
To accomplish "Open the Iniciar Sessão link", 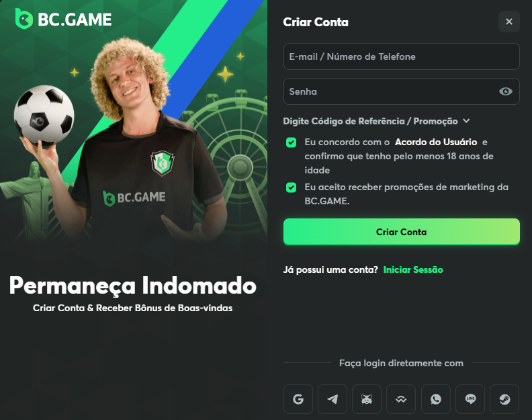I will point(413,269).
